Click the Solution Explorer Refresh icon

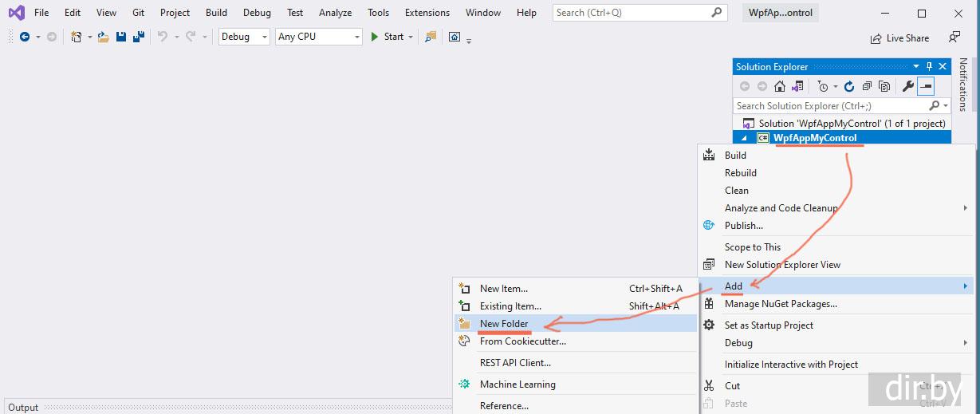(849, 86)
